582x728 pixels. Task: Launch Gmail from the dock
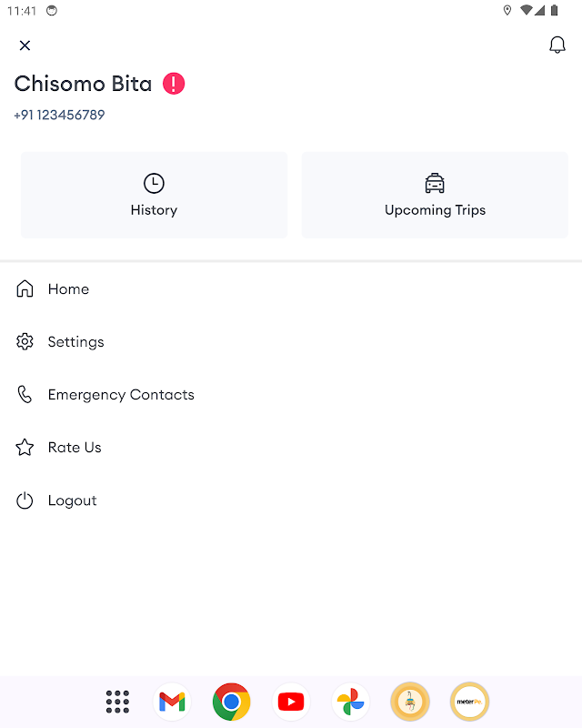(172, 702)
